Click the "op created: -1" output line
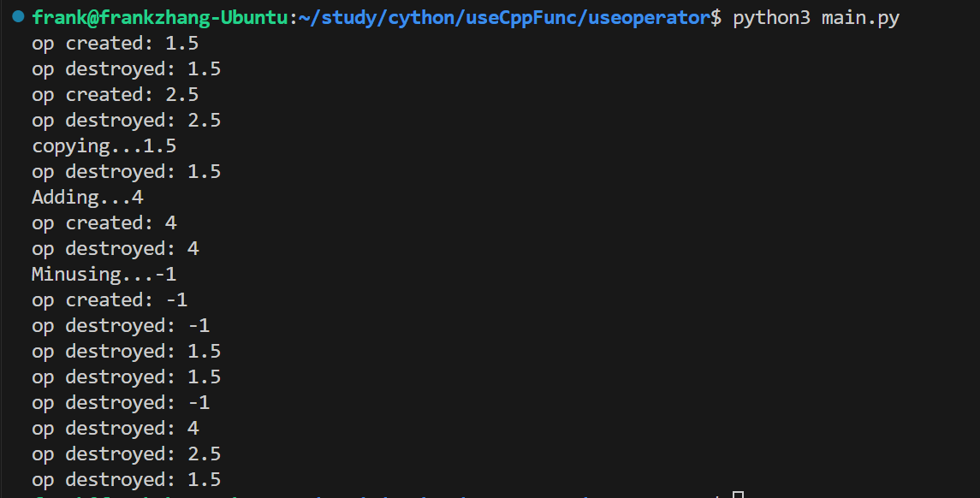980x498 pixels. coord(110,300)
